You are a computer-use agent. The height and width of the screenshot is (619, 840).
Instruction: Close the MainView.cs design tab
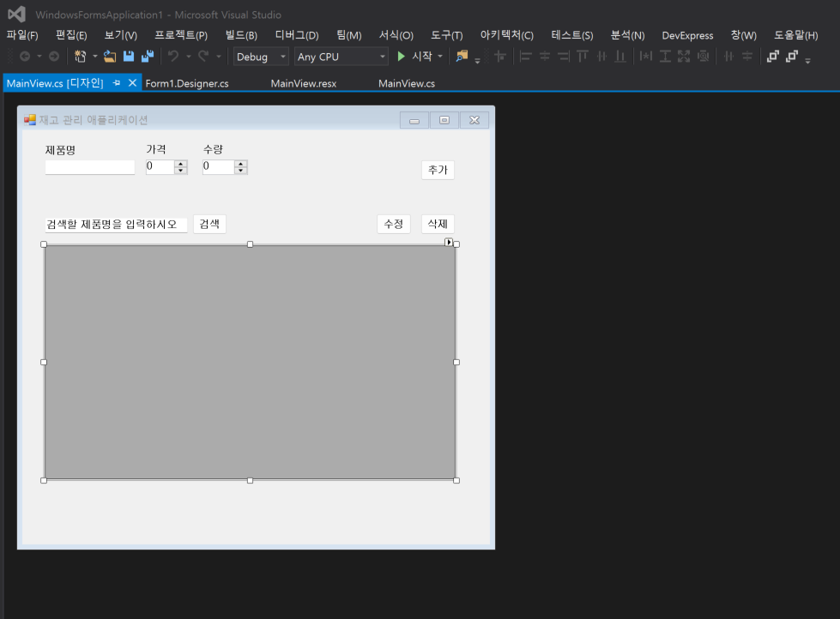(132, 83)
